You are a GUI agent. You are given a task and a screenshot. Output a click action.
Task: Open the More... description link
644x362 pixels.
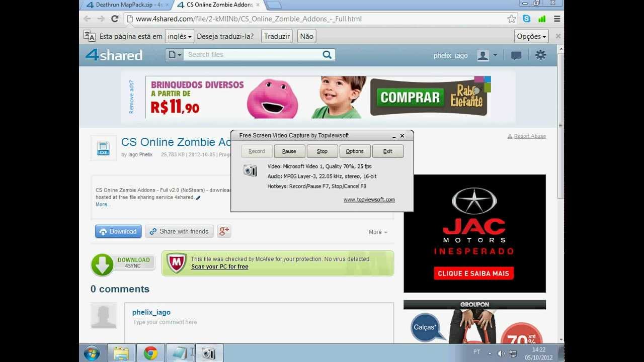click(103, 205)
